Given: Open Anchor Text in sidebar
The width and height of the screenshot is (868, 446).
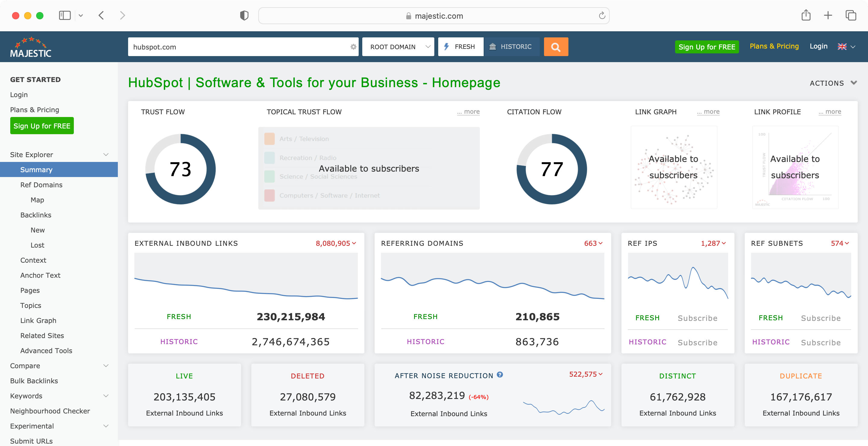Looking at the screenshot, I should [x=40, y=275].
